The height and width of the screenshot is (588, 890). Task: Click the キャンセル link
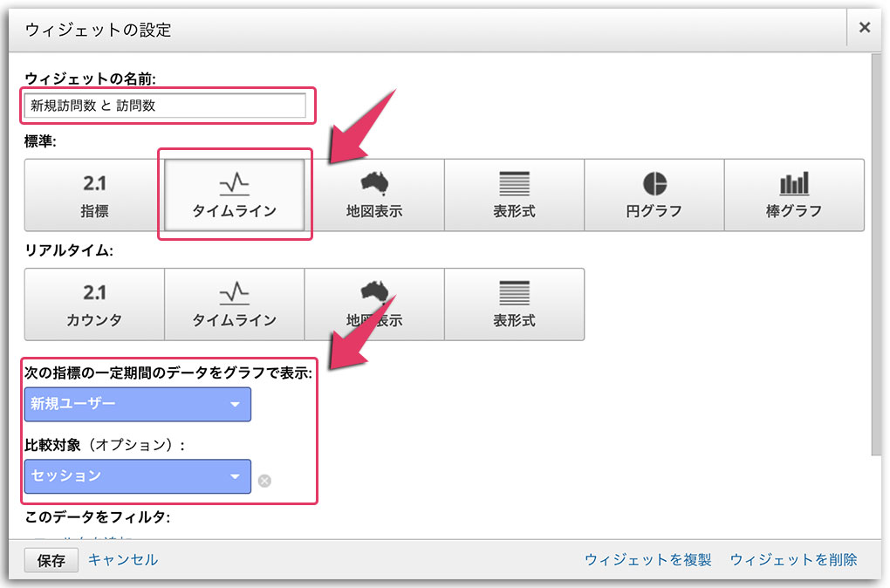tap(122, 560)
